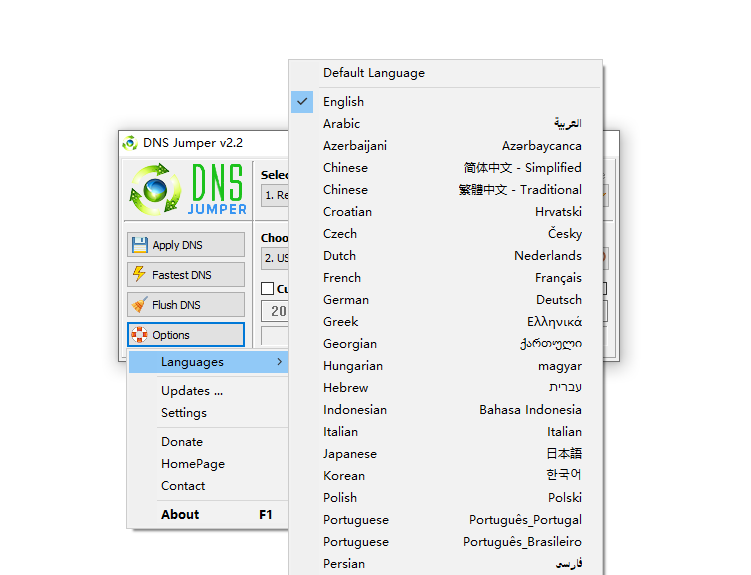Set the language to German

pyautogui.click(x=445, y=300)
